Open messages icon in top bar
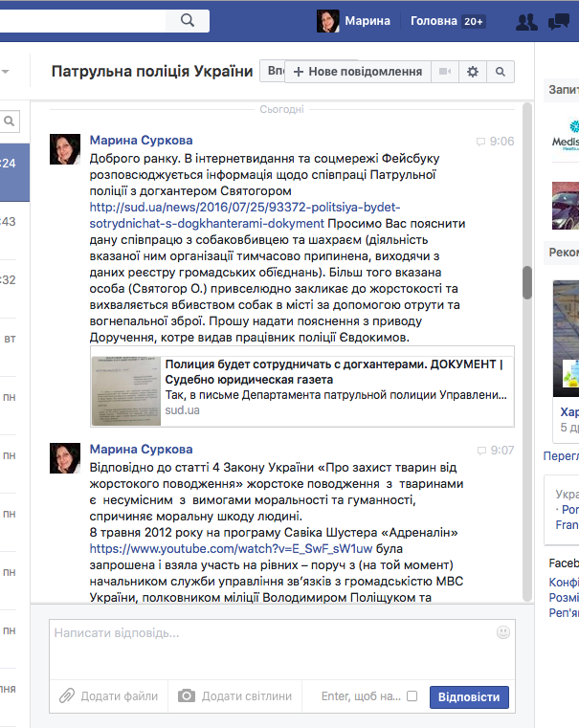The height and width of the screenshot is (728, 579). [x=559, y=21]
